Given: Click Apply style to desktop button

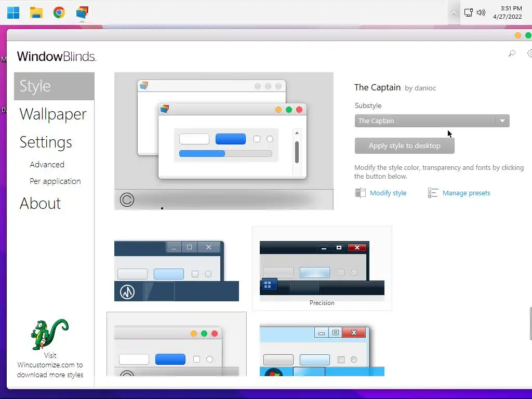Looking at the screenshot, I should tap(404, 145).
